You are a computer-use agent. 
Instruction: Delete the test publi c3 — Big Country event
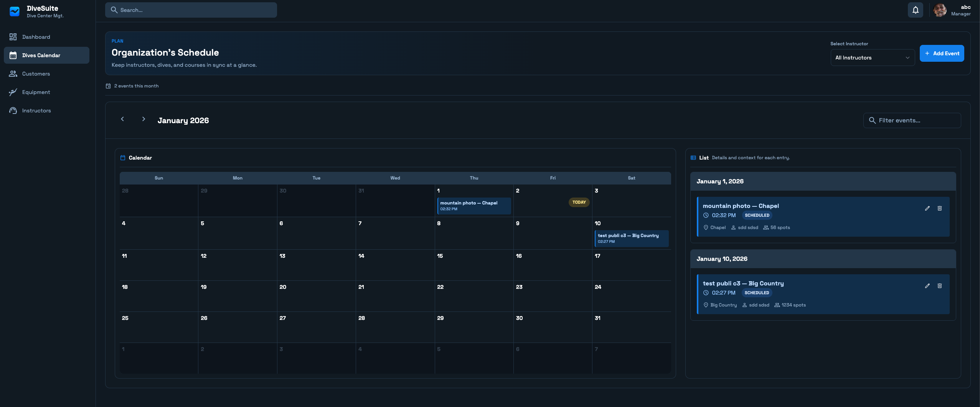[940, 286]
